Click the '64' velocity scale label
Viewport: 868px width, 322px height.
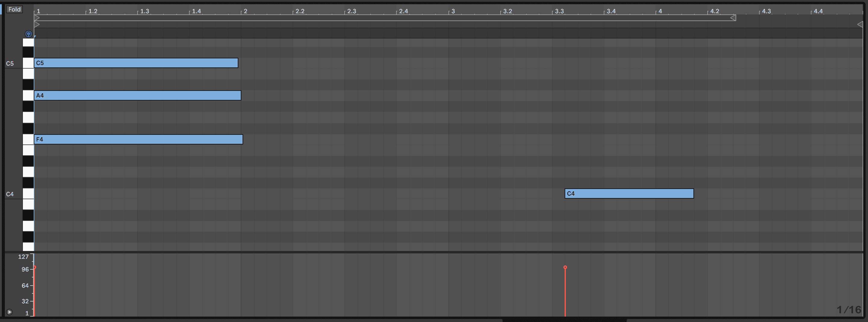[x=25, y=286]
